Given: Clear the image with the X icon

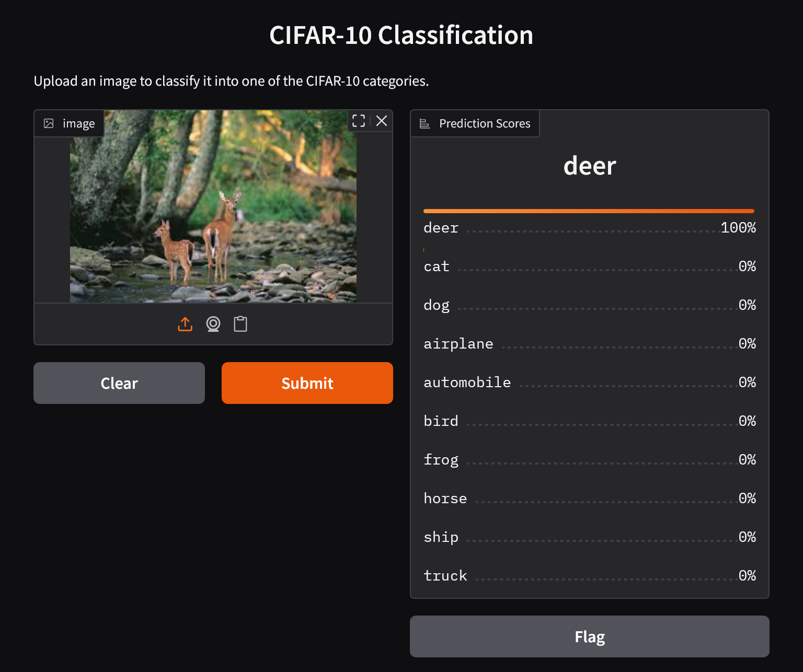Looking at the screenshot, I should pos(382,121).
